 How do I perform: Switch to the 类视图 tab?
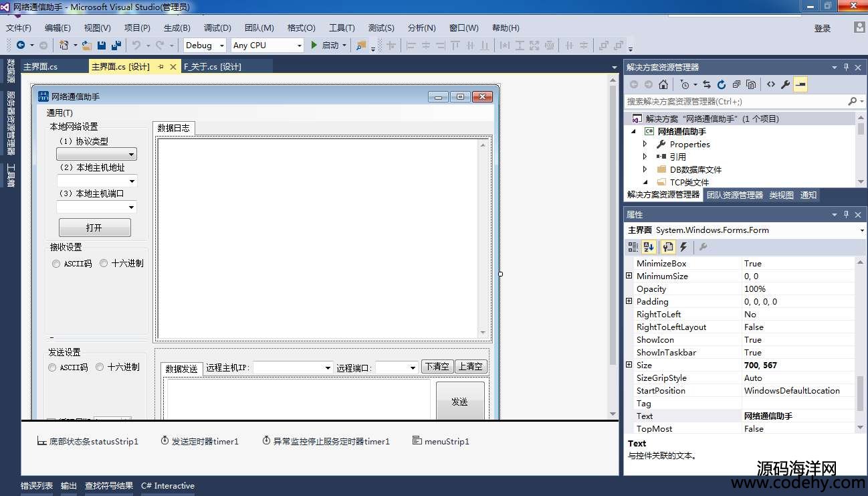pyautogui.click(x=781, y=195)
